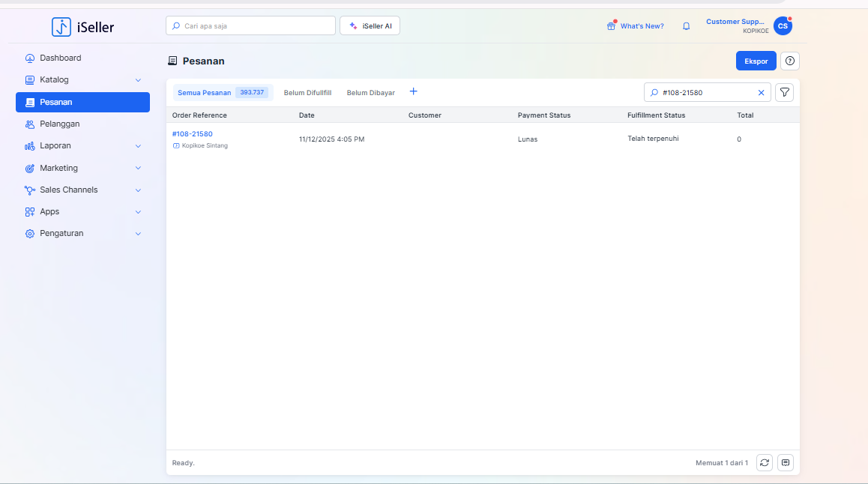This screenshot has height=484, width=868.
Task: Click the iSeller logo
Action: (x=83, y=28)
